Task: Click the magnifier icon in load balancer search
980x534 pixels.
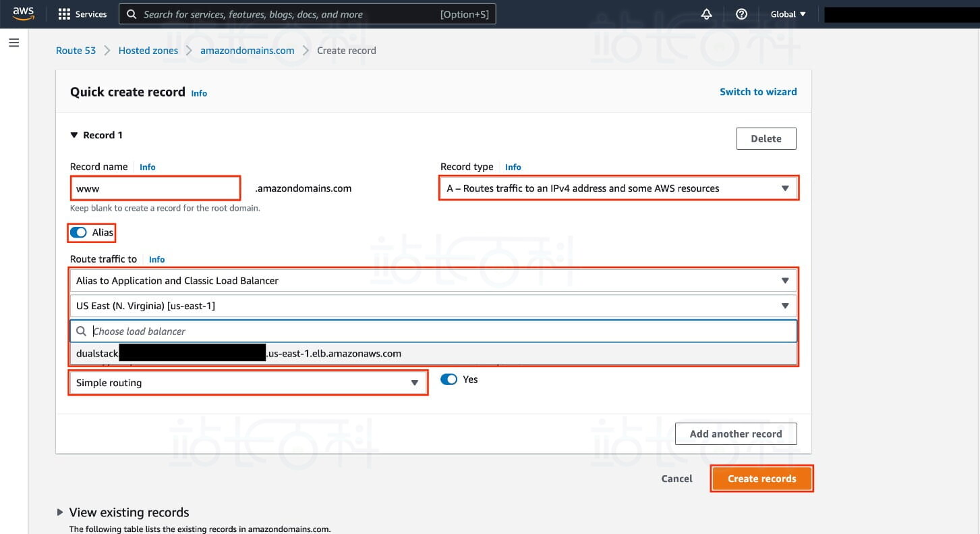Action: tap(82, 331)
